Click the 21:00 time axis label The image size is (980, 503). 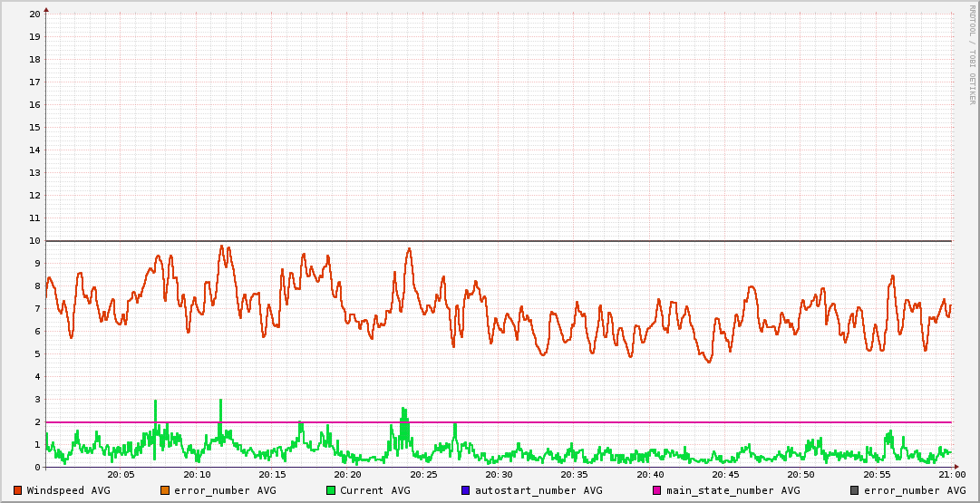click(951, 474)
